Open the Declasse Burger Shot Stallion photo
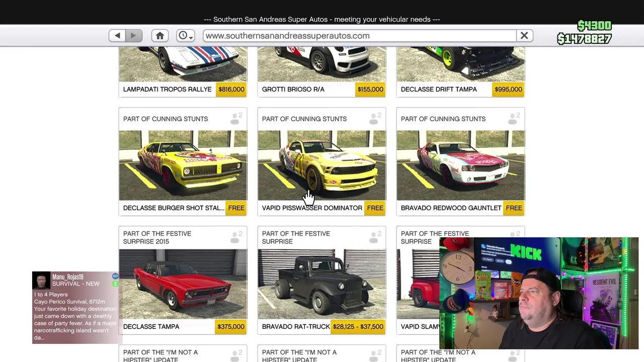Viewport: 644px width, 362px height. [183, 165]
